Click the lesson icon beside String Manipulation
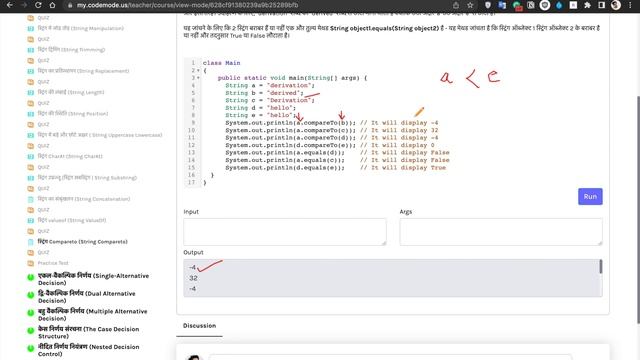 (31, 29)
